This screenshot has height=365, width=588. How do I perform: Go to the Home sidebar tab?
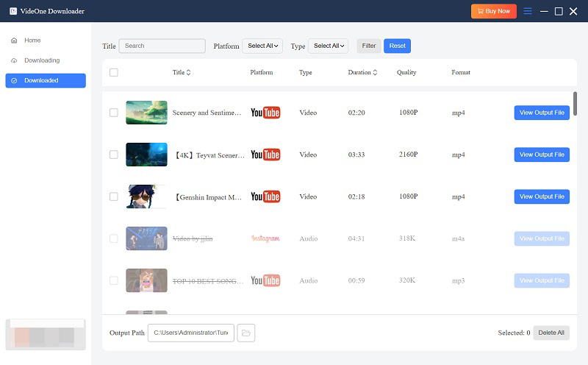coord(32,40)
